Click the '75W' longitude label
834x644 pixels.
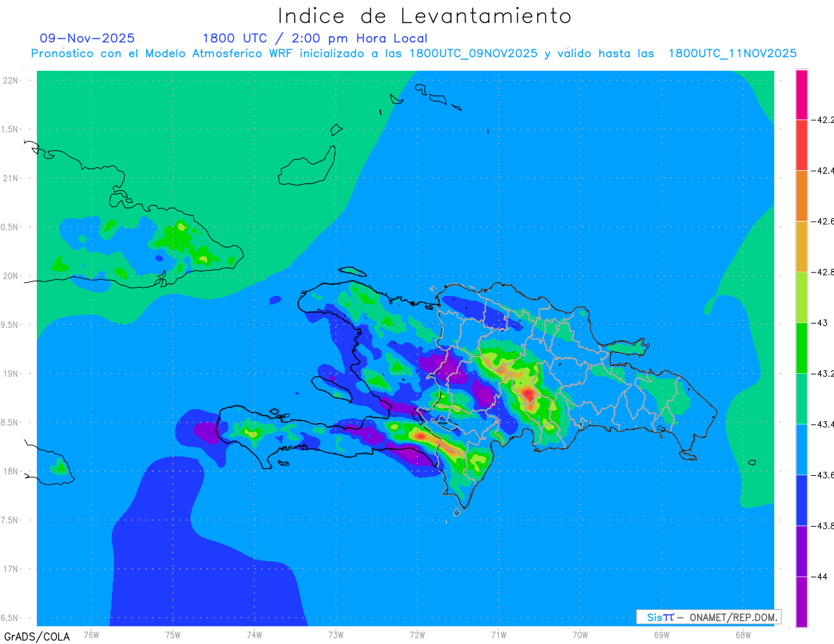pos(172,635)
